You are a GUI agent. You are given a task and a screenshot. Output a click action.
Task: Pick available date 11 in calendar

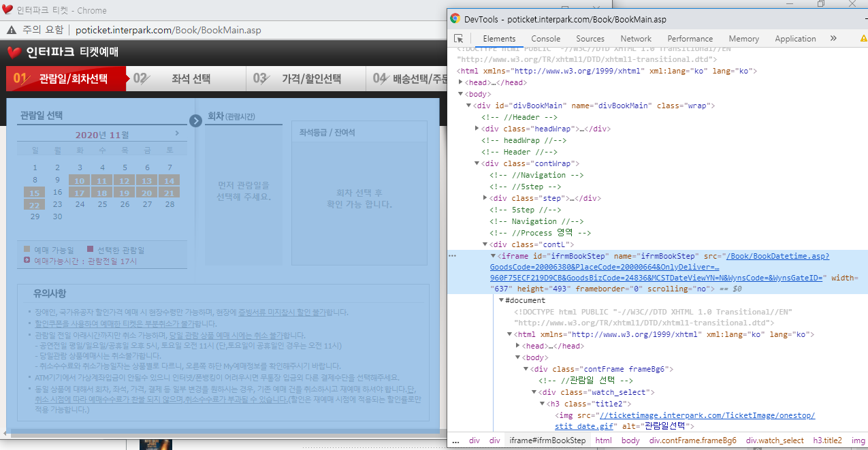coord(102,180)
